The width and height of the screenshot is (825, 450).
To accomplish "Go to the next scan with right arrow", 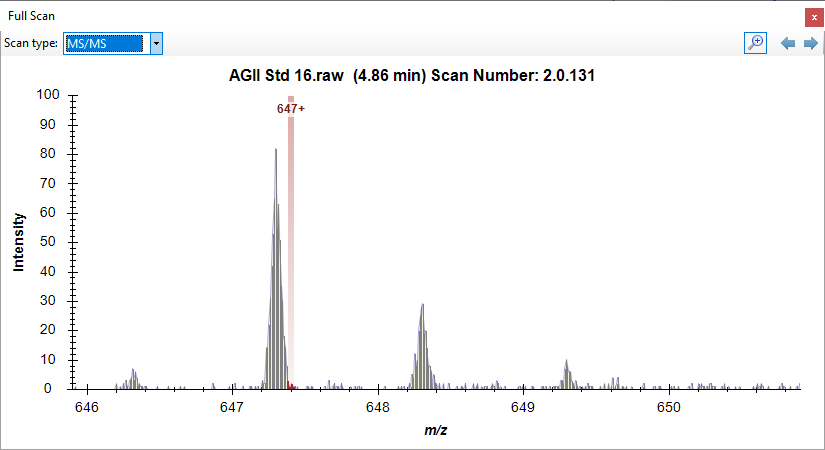I will [x=810, y=44].
